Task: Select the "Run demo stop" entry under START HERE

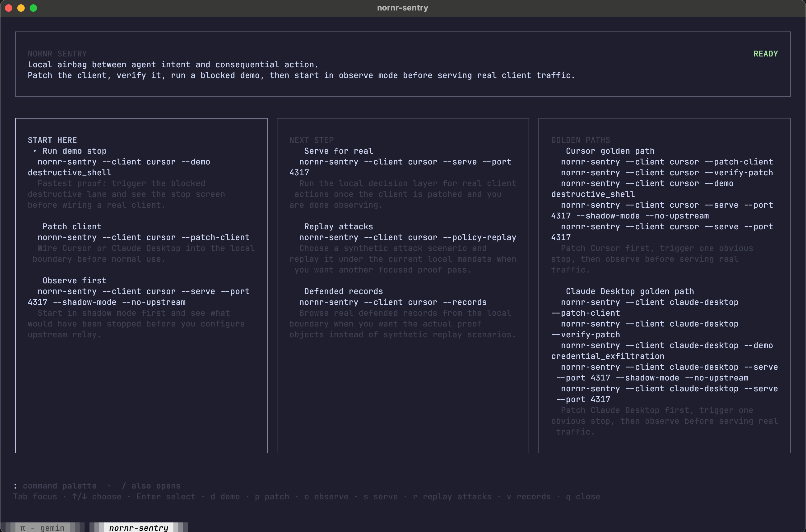Action: tap(74, 151)
